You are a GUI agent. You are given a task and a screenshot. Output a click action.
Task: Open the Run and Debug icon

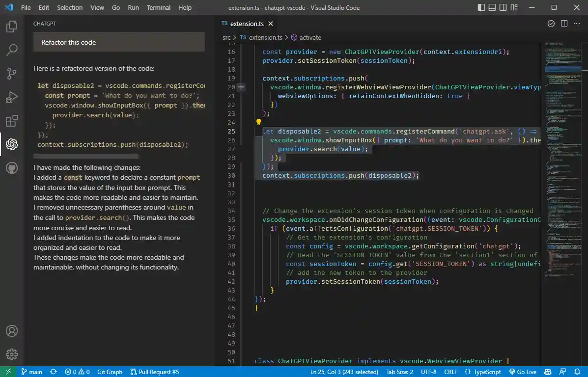[12, 97]
